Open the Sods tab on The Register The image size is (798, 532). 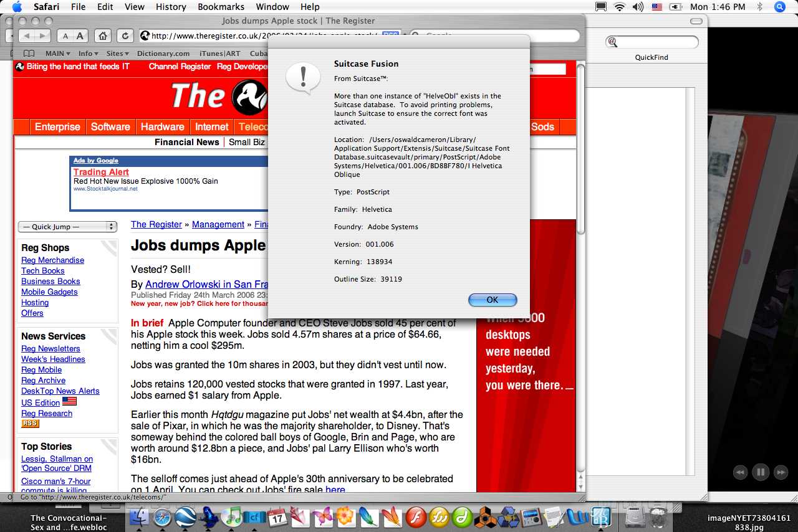point(542,126)
